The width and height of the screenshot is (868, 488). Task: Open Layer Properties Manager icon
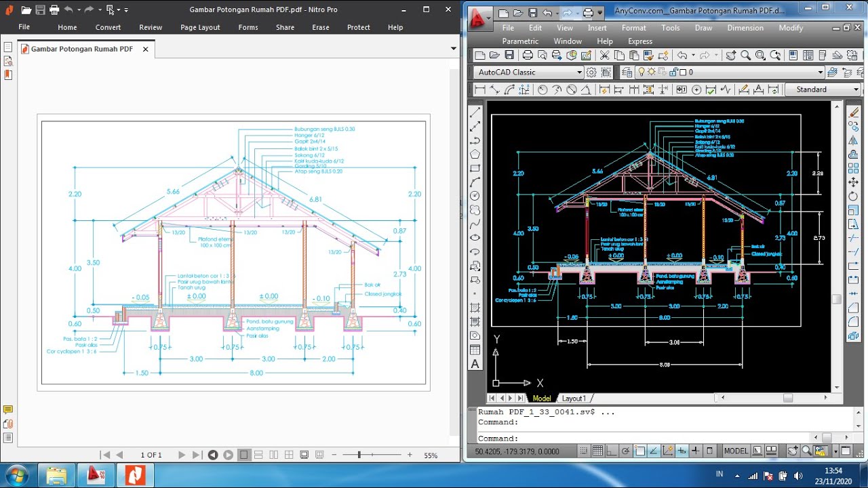point(627,72)
